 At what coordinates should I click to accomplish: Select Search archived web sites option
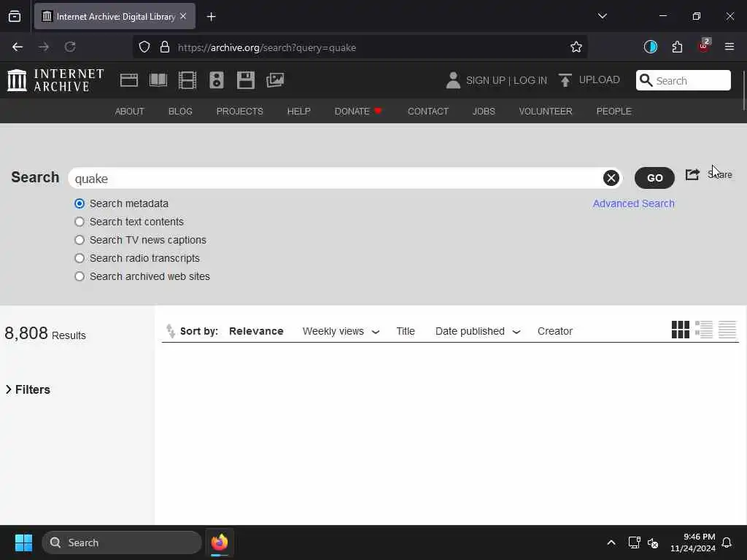80,276
